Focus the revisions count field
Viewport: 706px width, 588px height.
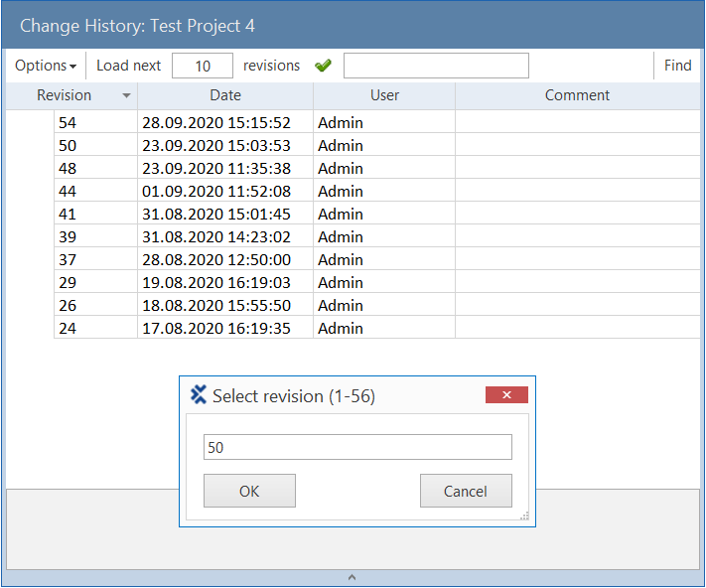(203, 66)
